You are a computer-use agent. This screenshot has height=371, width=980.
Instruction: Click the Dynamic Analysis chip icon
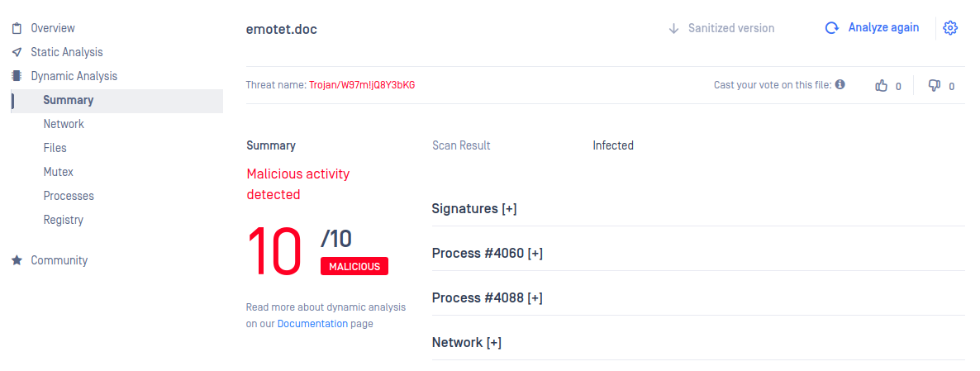coord(17,76)
